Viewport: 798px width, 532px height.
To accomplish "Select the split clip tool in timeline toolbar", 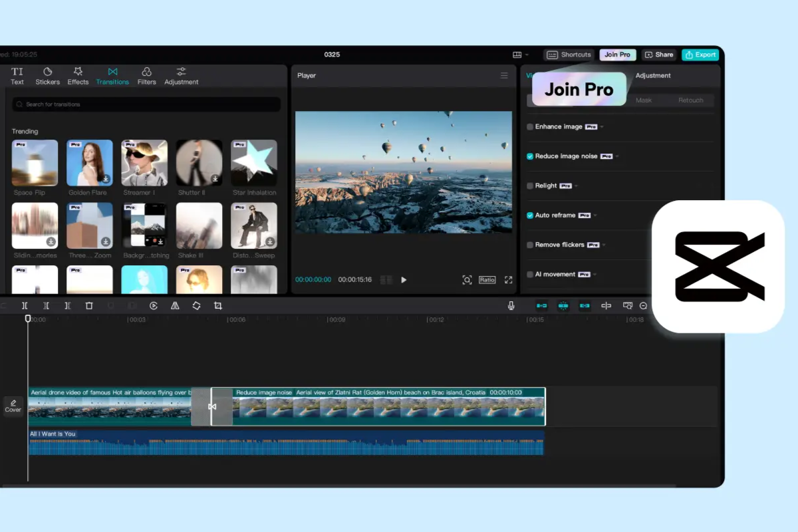I will point(25,306).
